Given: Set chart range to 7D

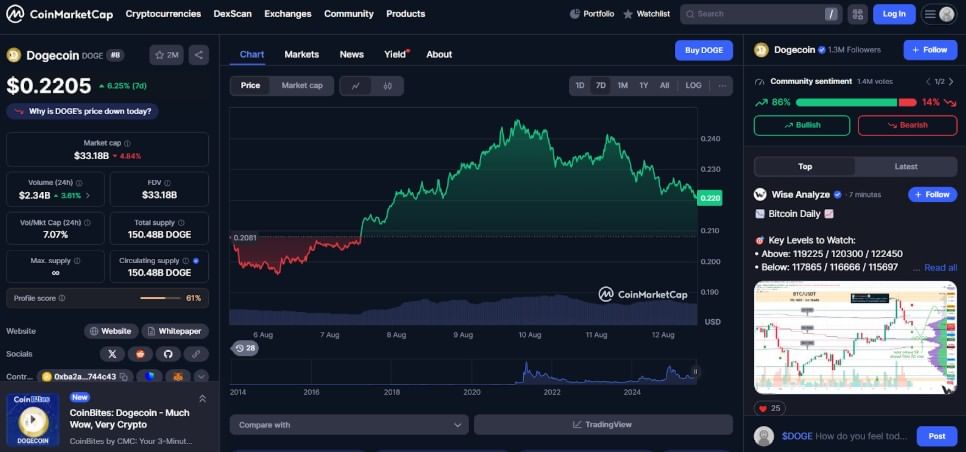Looking at the screenshot, I should point(601,86).
